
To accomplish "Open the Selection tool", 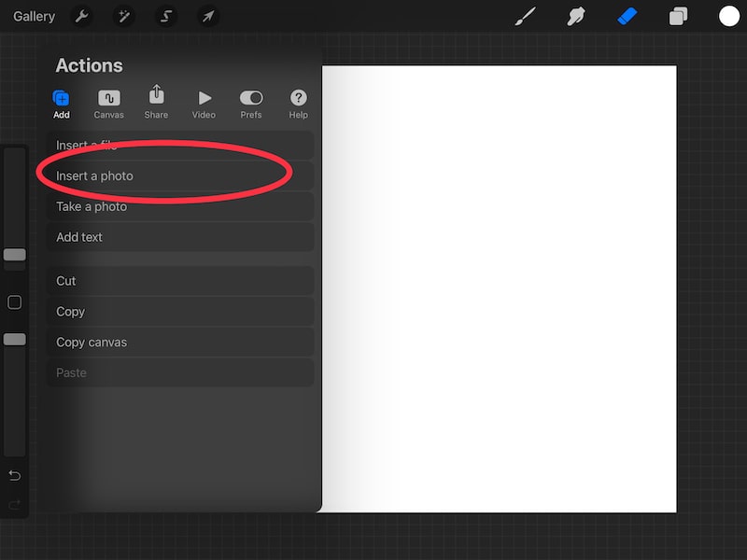I will (x=166, y=16).
